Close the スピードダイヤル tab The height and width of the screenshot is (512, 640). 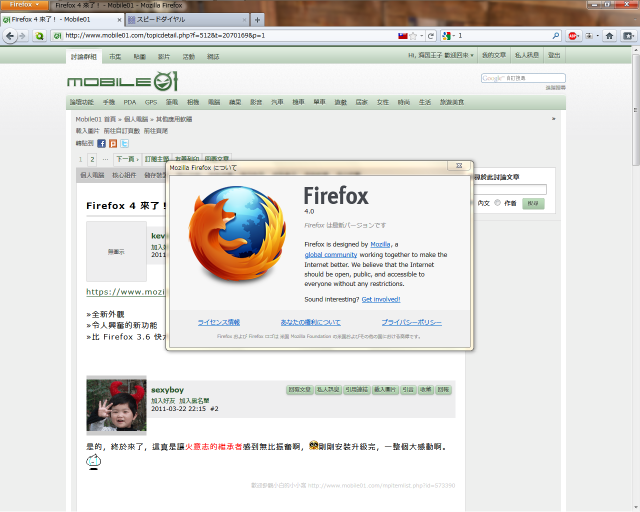click(x=244, y=20)
